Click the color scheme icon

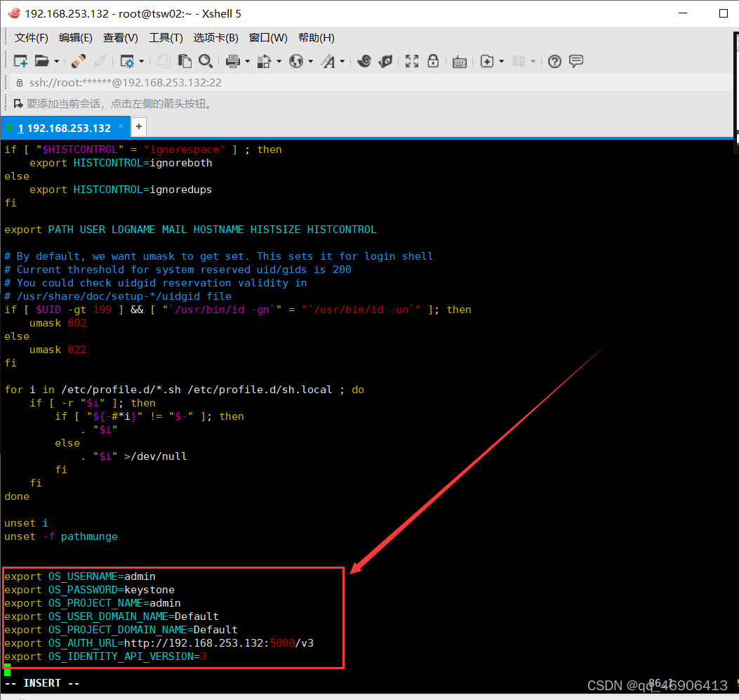[265, 61]
